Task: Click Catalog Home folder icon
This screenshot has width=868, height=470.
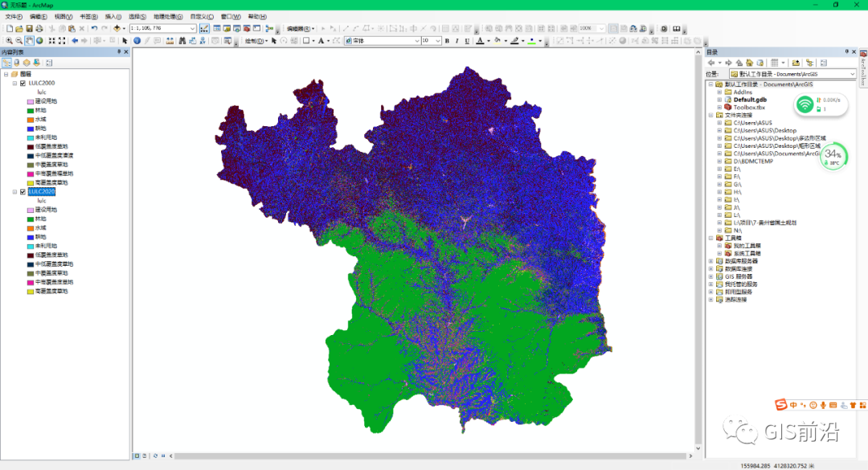Action: click(x=750, y=63)
